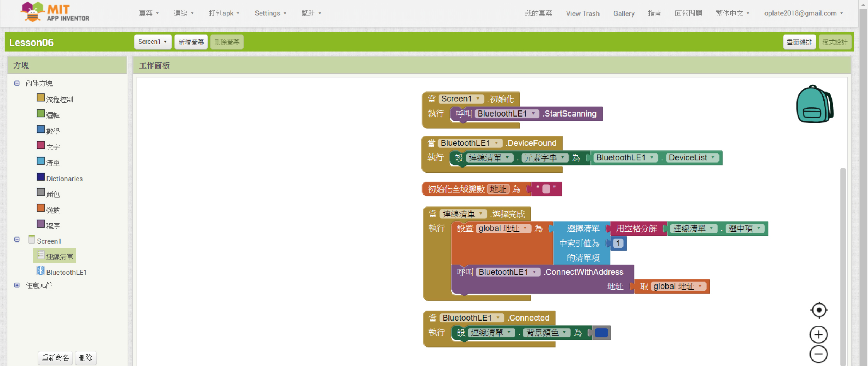868x366 pixels.
Task: Click the center workspace target icon
Action: coord(818,310)
